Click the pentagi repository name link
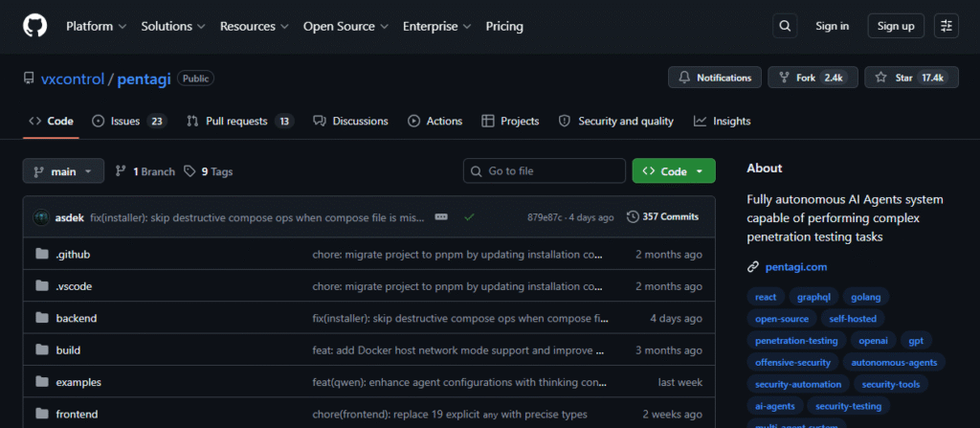This screenshot has width=980, height=428. pos(144,79)
